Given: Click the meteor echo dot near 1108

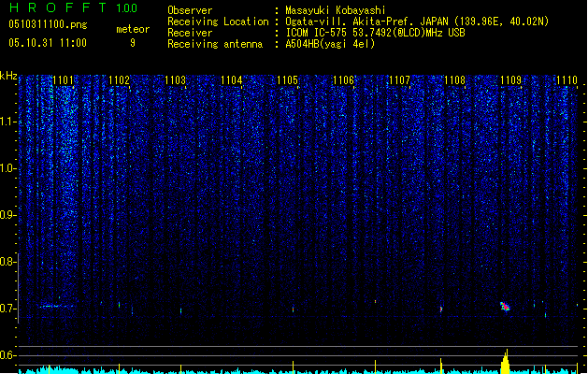Looking at the screenshot, I should coord(441,309).
